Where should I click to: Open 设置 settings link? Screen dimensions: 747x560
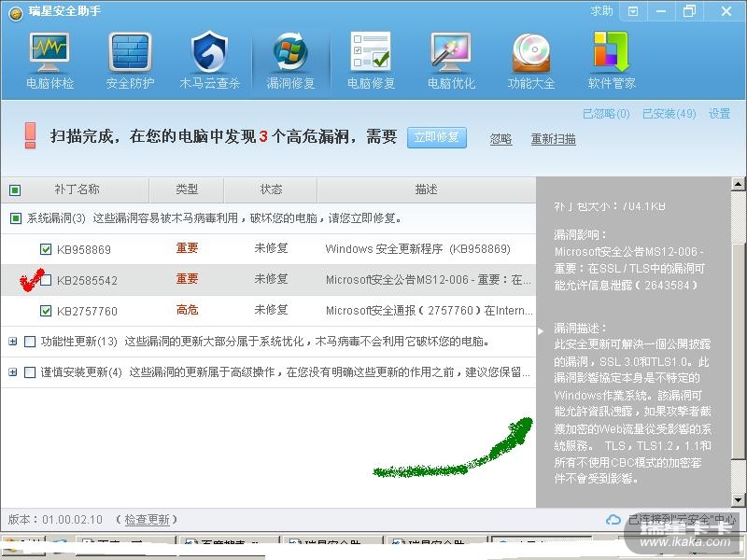tap(719, 114)
